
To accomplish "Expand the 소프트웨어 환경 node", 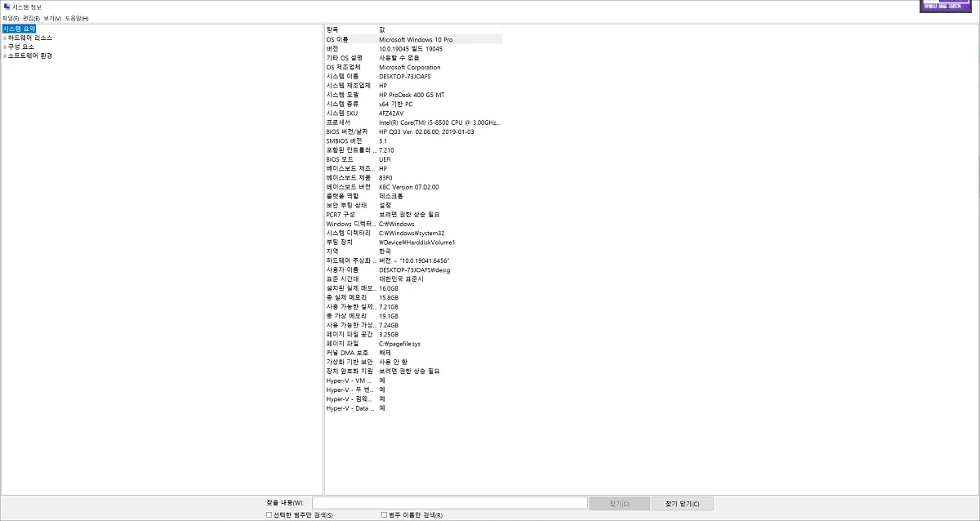I will point(4,56).
